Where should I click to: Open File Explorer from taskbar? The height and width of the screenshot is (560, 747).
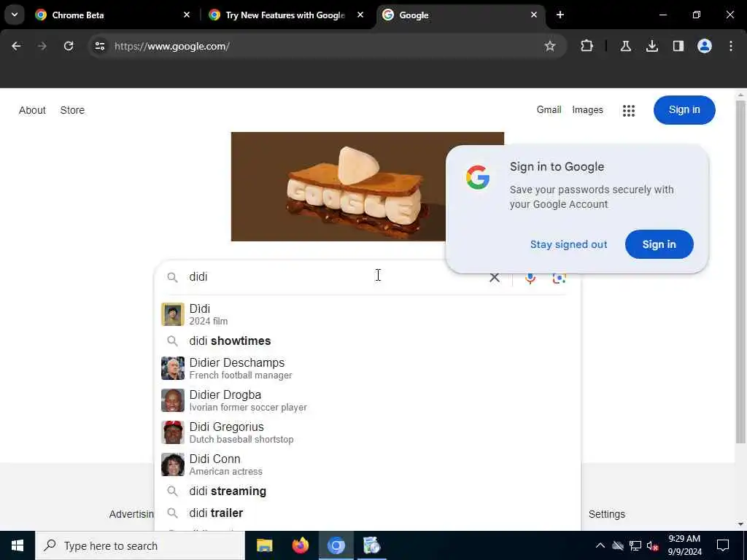pyautogui.click(x=264, y=545)
